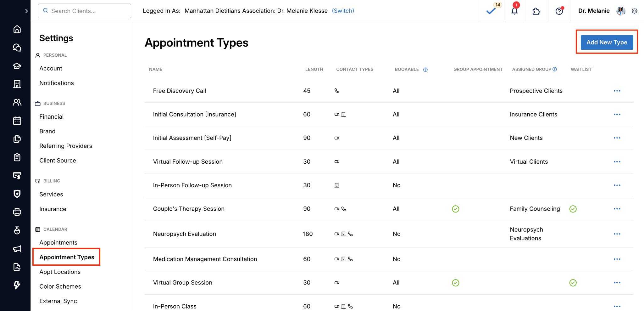Open actions menu for Virtual Follow-up Session
644x311 pixels.
617,162
